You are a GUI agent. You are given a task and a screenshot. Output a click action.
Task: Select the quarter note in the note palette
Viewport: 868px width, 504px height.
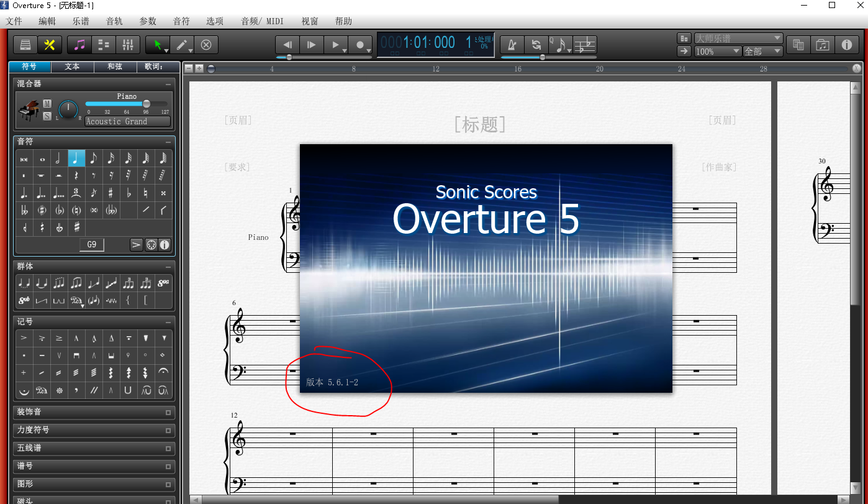(x=76, y=158)
